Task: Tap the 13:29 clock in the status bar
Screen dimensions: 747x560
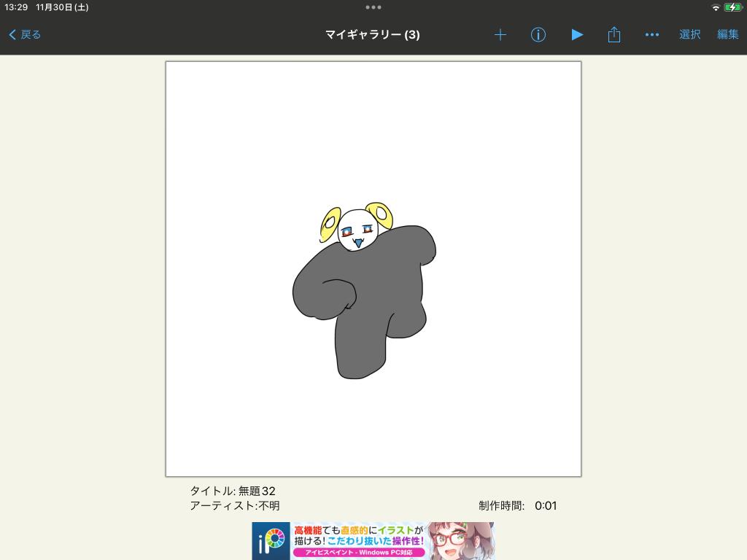Action: point(16,7)
